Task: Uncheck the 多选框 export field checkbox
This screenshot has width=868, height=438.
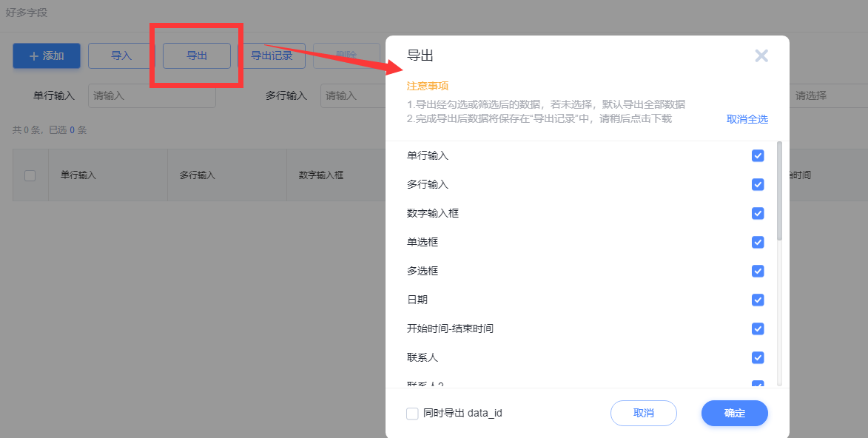Action: [758, 271]
